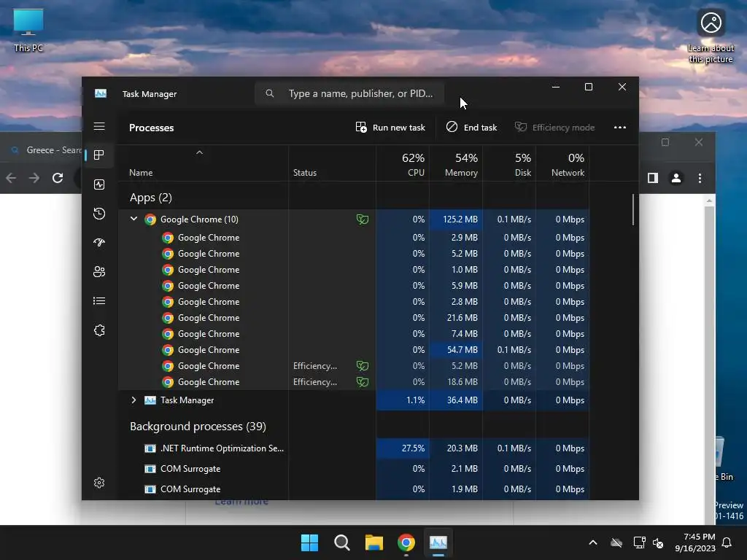Sort processes by Status column
Screen dimensions: 747x560
pos(305,172)
